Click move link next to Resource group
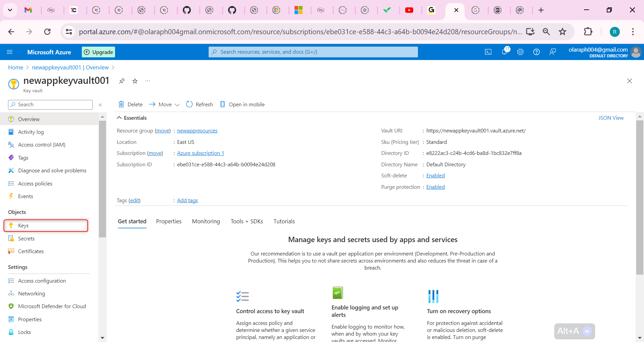The width and height of the screenshot is (644, 342). point(163,131)
